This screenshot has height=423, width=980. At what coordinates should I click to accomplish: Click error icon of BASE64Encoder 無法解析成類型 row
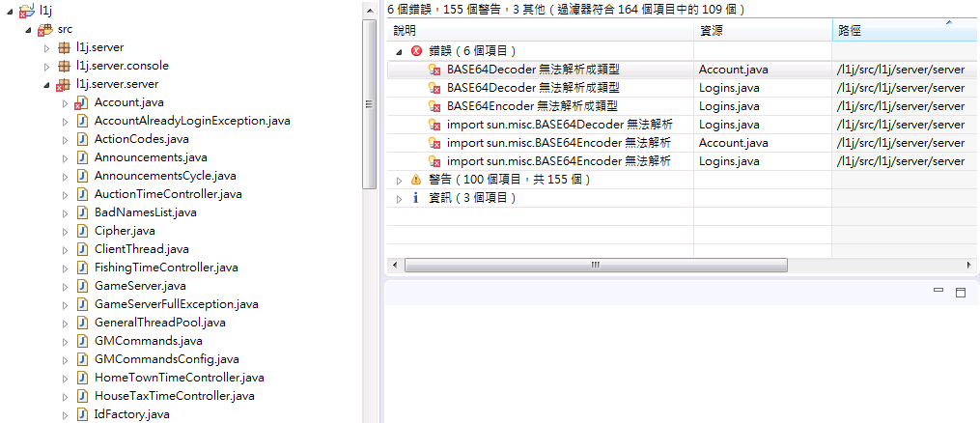pyautogui.click(x=435, y=106)
